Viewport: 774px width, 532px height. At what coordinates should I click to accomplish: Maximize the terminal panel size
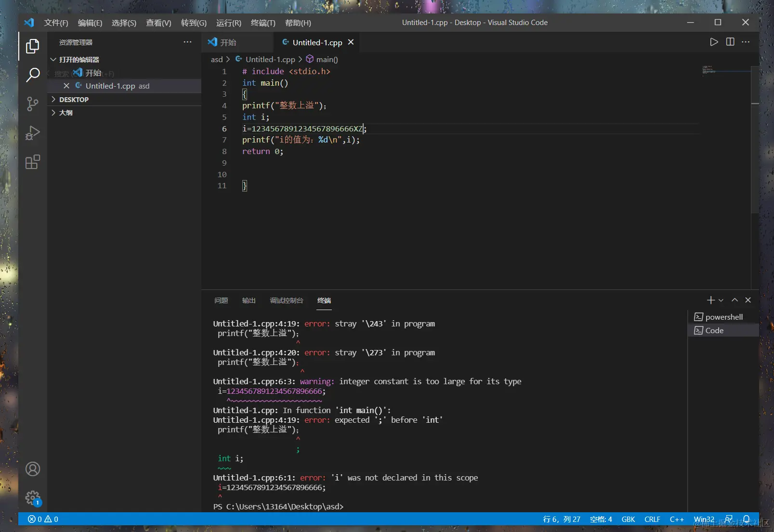click(735, 300)
